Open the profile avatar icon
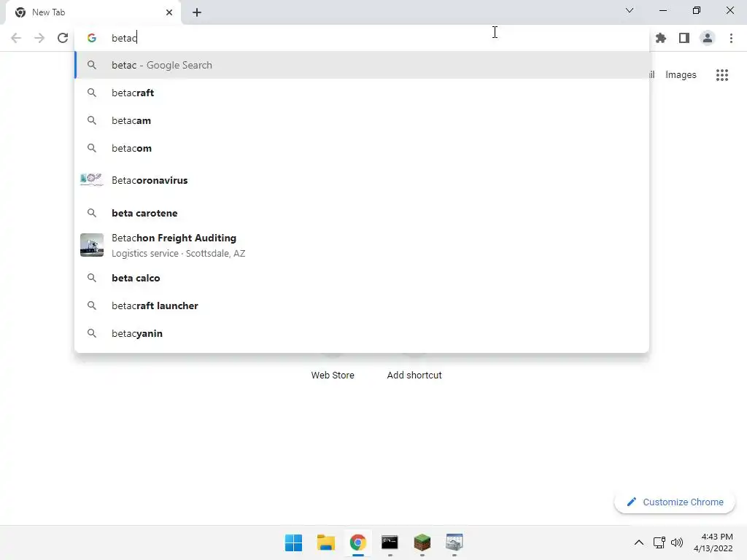The image size is (747, 560). [708, 38]
